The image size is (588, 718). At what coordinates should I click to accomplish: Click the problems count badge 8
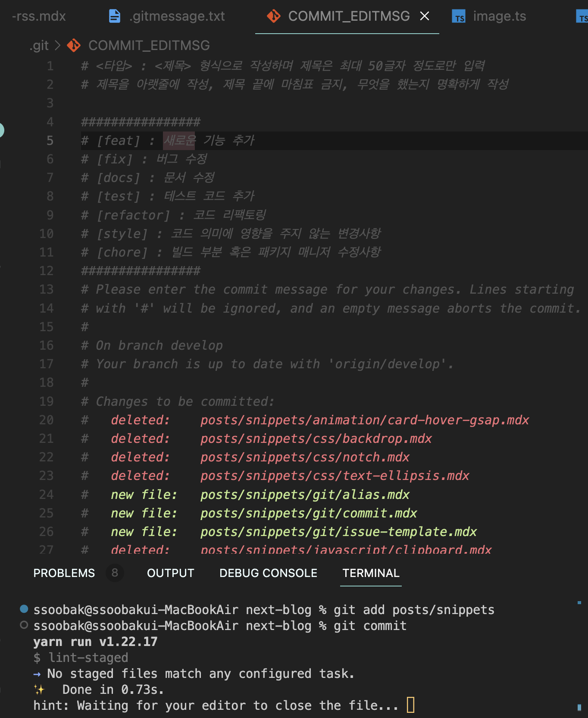(115, 573)
